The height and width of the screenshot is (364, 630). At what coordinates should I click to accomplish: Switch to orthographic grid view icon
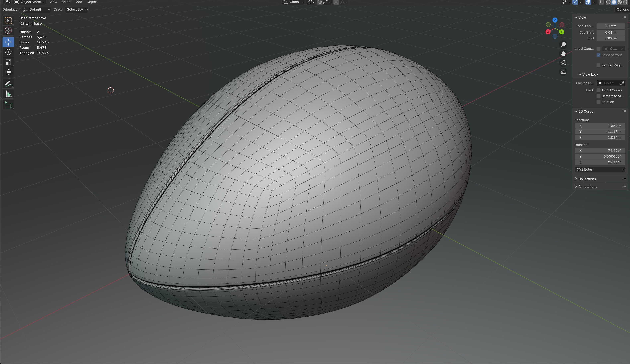pos(563,72)
